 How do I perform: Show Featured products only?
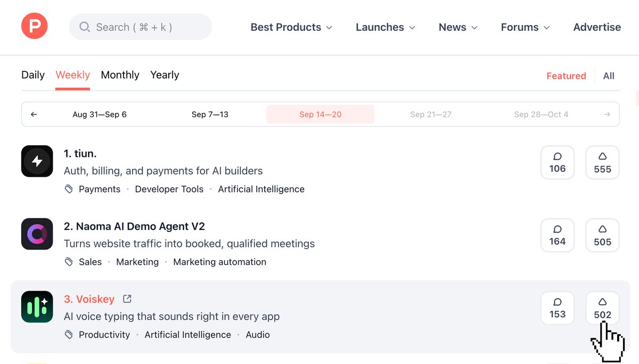[x=566, y=76]
